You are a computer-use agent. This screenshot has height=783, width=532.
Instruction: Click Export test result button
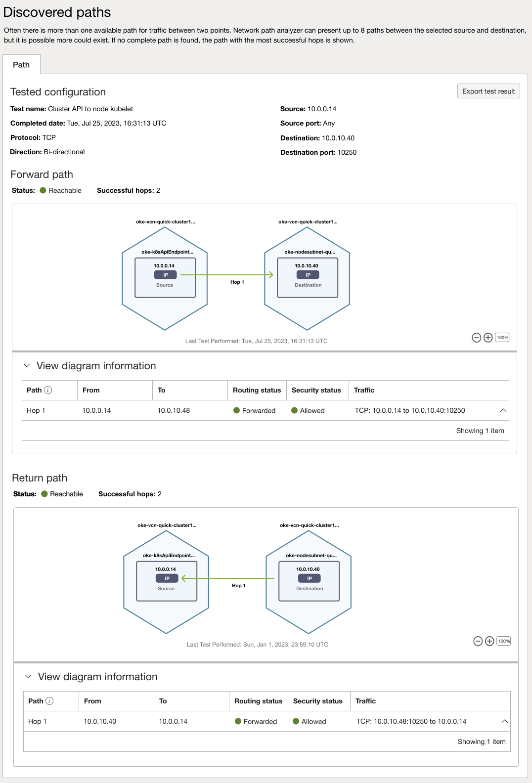point(488,91)
